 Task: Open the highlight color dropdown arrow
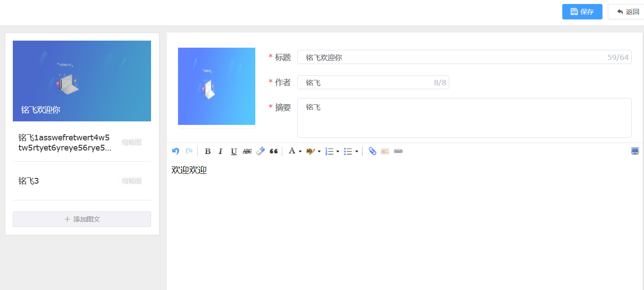pos(319,152)
